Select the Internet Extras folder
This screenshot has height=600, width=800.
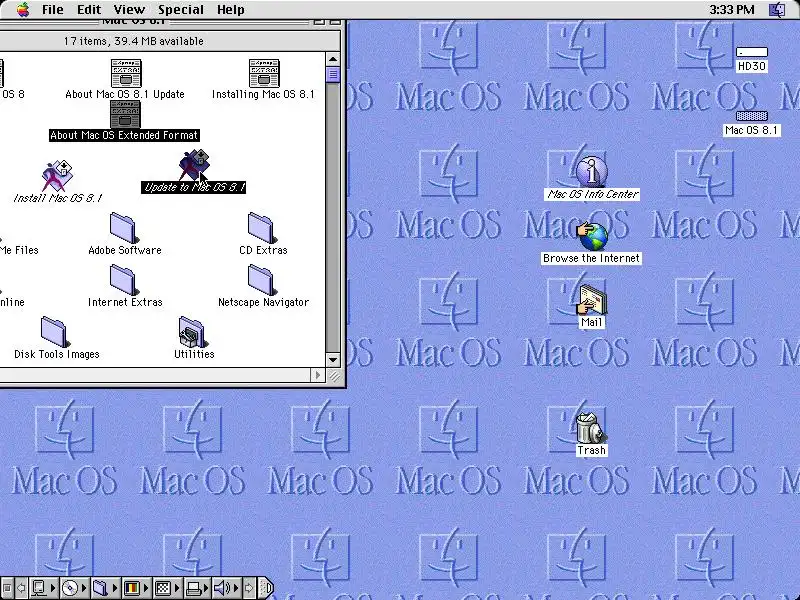point(124,286)
